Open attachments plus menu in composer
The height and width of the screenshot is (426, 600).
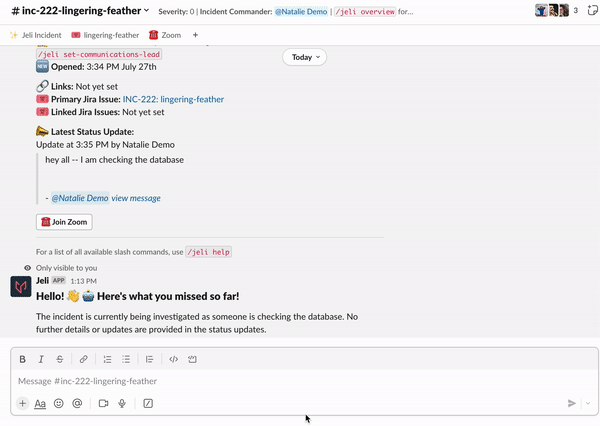pyautogui.click(x=23, y=403)
